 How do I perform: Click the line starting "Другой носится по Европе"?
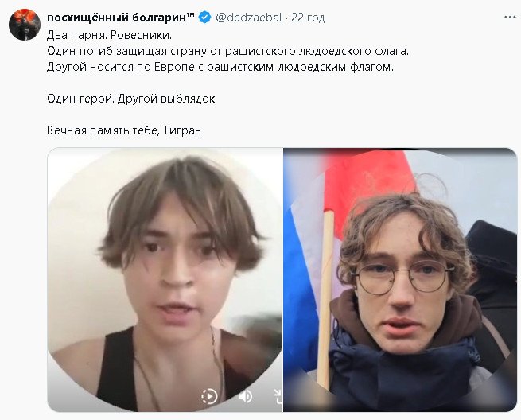(220, 67)
